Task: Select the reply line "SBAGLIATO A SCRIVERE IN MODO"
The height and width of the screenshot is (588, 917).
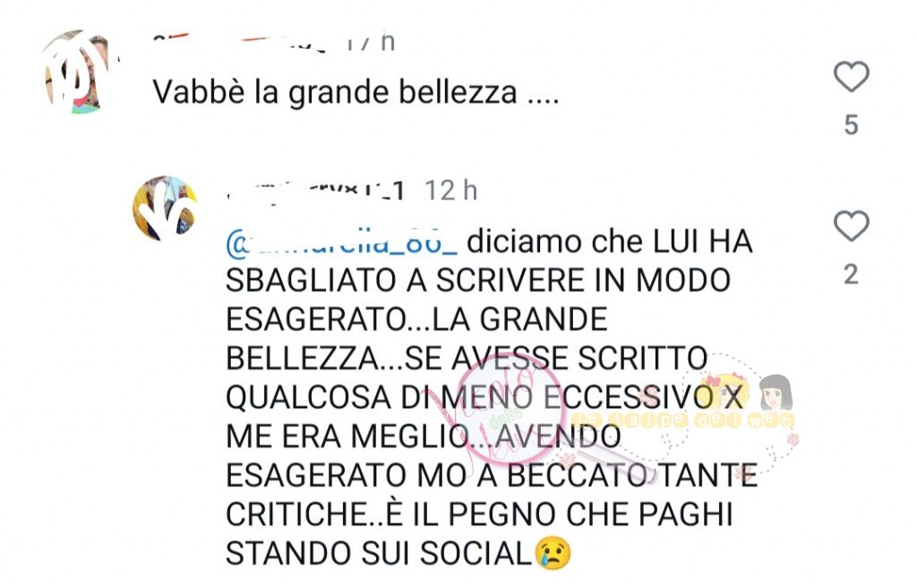Action: 478,280
